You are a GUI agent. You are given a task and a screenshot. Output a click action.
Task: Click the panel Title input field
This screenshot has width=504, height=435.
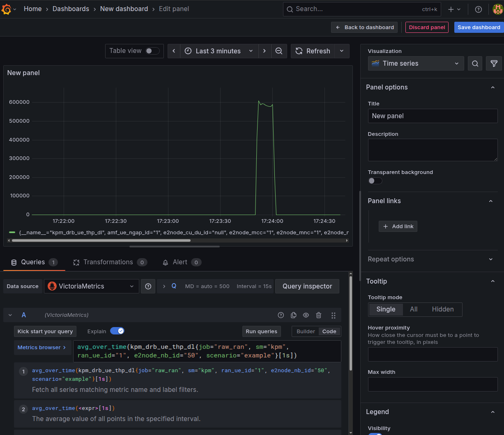[433, 116]
